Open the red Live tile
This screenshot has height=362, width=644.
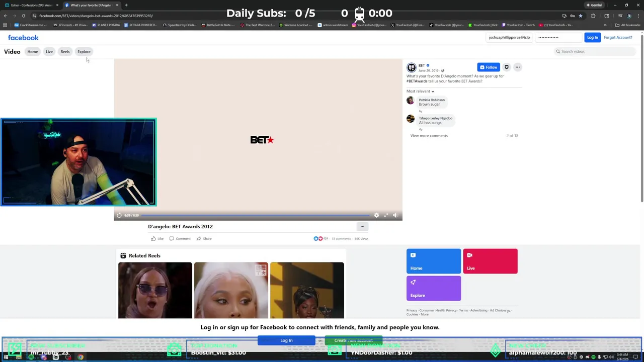(x=490, y=261)
